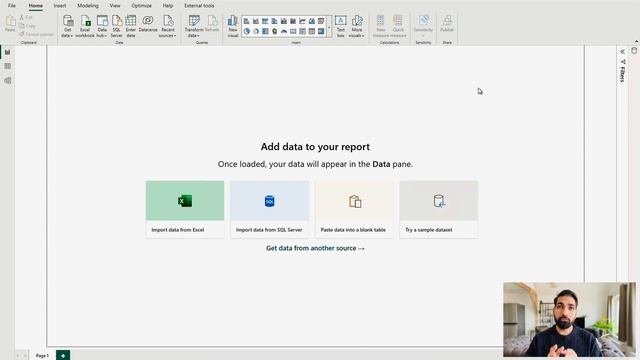Click Paste data into a blank table card

354,209
